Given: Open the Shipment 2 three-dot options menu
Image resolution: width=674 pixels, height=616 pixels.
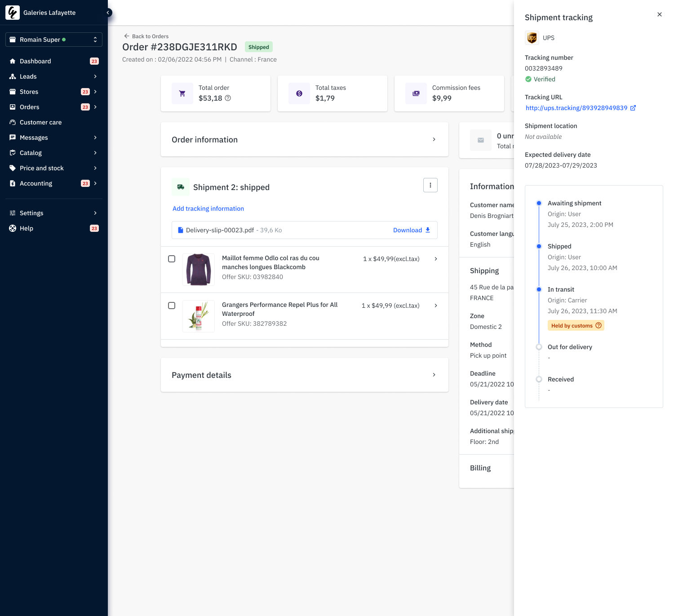Looking at the screenshot, I should pyautogui.click(x=430, y=185).
